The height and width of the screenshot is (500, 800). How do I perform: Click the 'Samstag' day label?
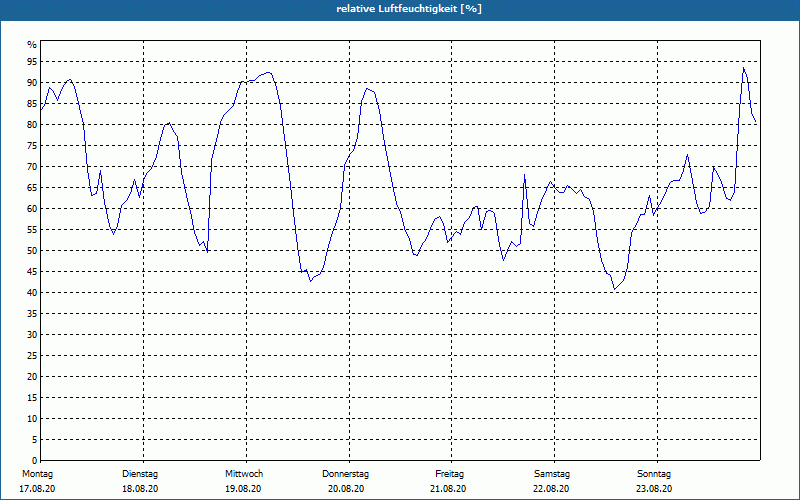point(552,474)
